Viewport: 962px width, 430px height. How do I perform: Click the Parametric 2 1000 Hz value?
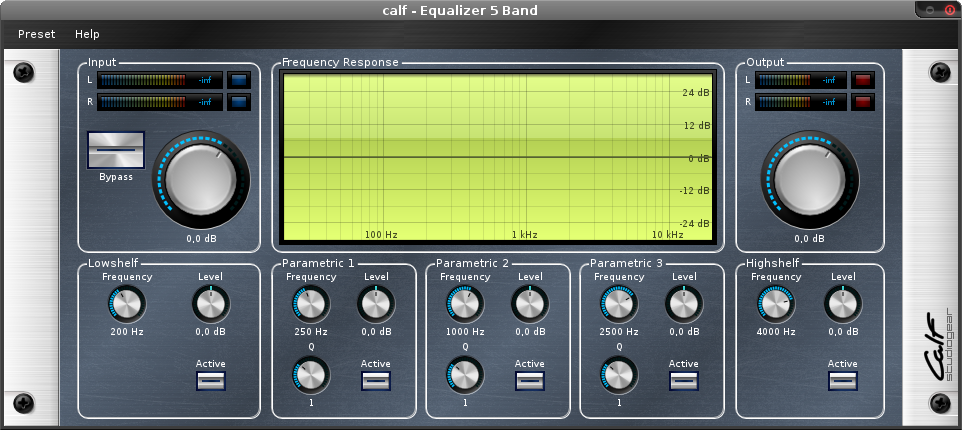[x=465, y=332]
